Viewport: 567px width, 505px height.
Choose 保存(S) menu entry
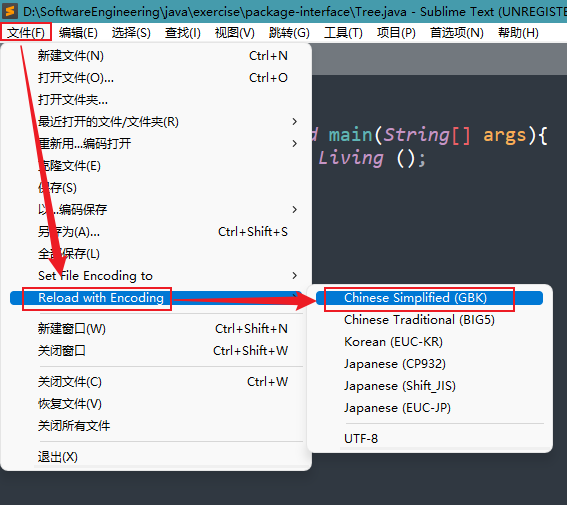point(156,188)
